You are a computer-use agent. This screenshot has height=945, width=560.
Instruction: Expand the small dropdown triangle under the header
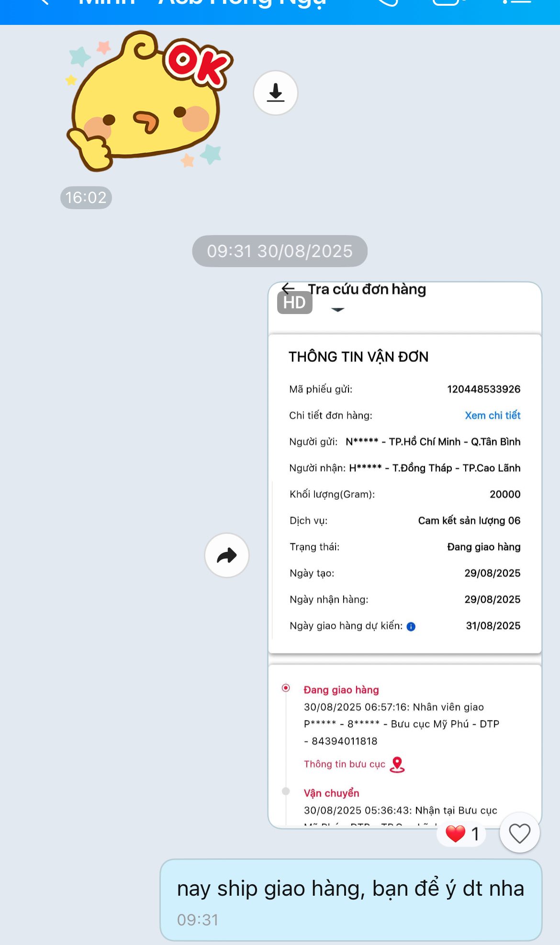[x=338, y=310]
